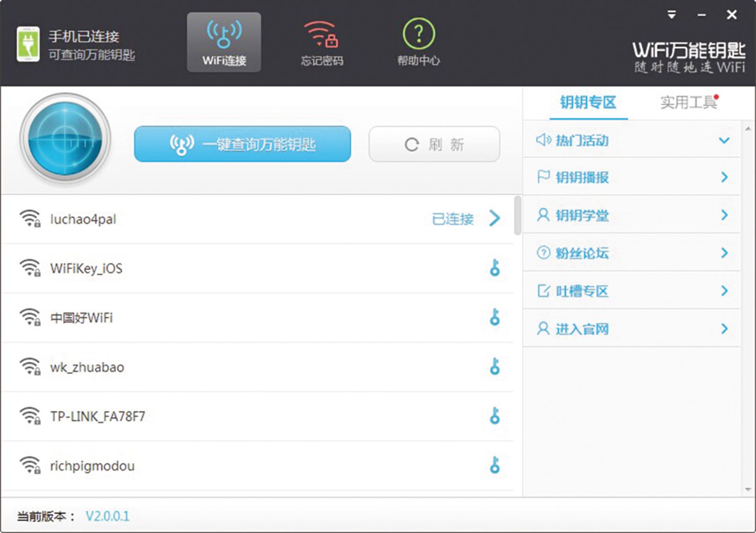This screenshot has height=533, width=756.
Task: Click the WiFi万能钥匙 logo
Action: coord(689,57)
